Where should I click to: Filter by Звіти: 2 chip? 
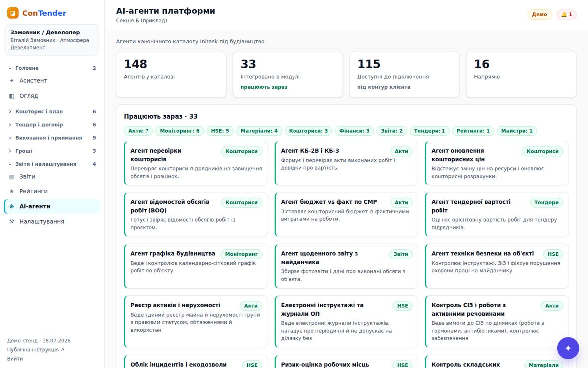click(392, 131)
